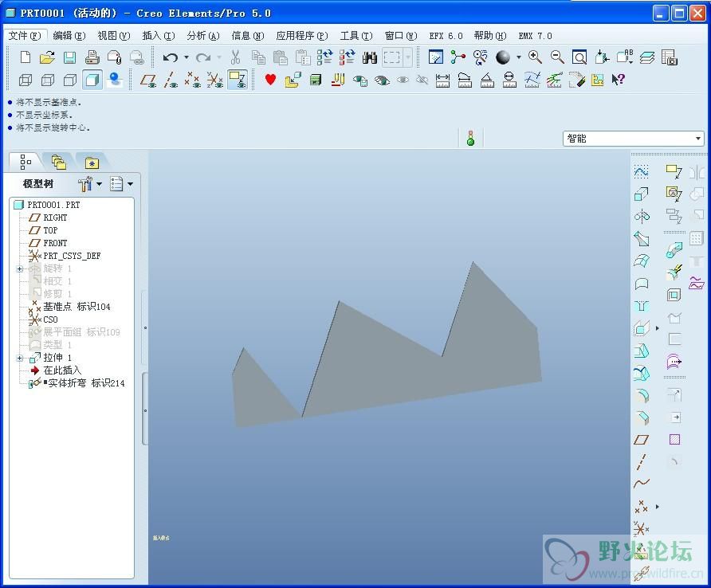Open search with the binoculars icon
The width and height of the screenshot is (711, 588).
370,57
